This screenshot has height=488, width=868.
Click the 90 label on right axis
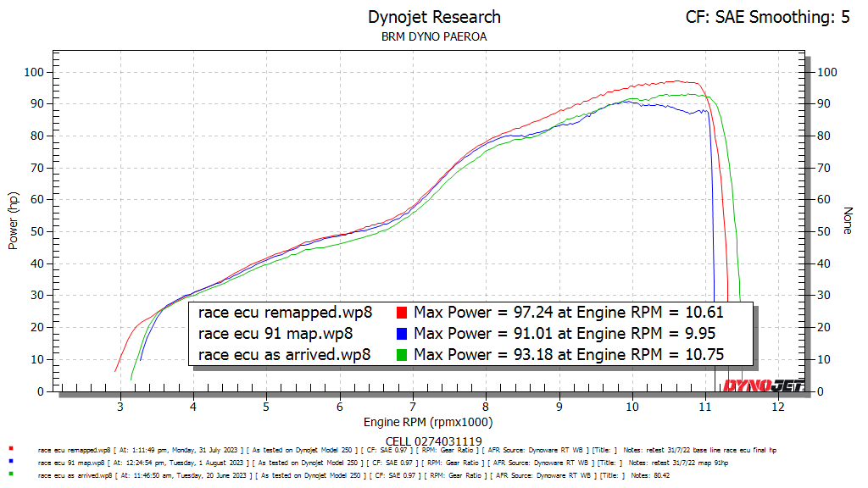point(824,104)
